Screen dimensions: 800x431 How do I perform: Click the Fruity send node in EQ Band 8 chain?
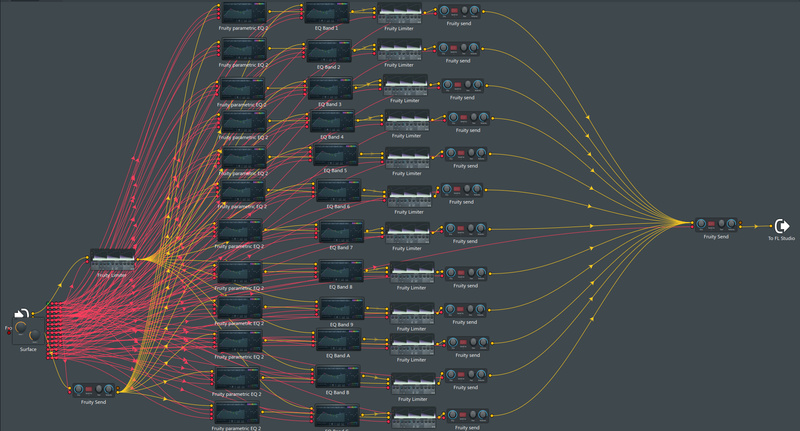(x=466, y=273)
